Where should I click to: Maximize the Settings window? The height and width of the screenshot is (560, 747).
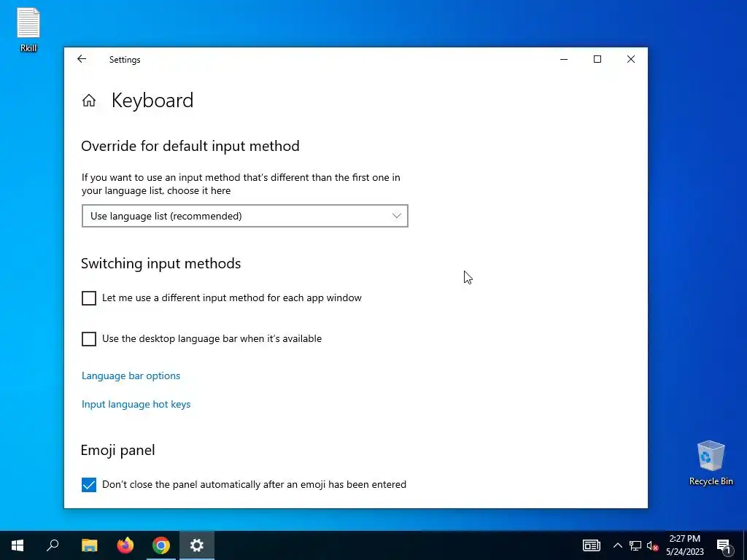coord(597,59)
